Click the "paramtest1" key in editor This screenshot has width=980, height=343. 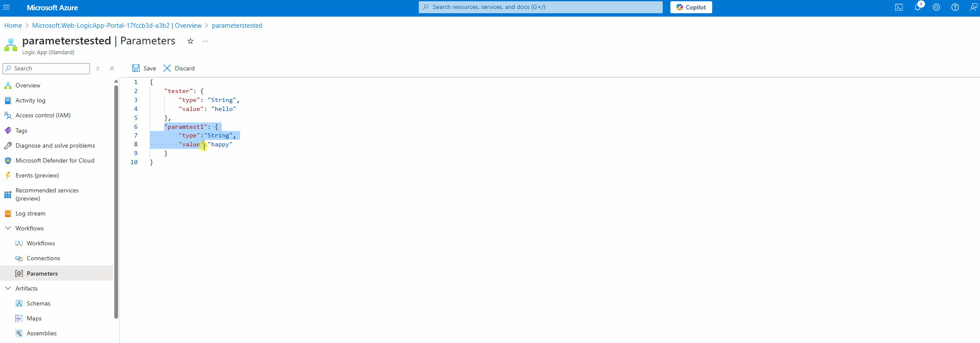point(186,127)
